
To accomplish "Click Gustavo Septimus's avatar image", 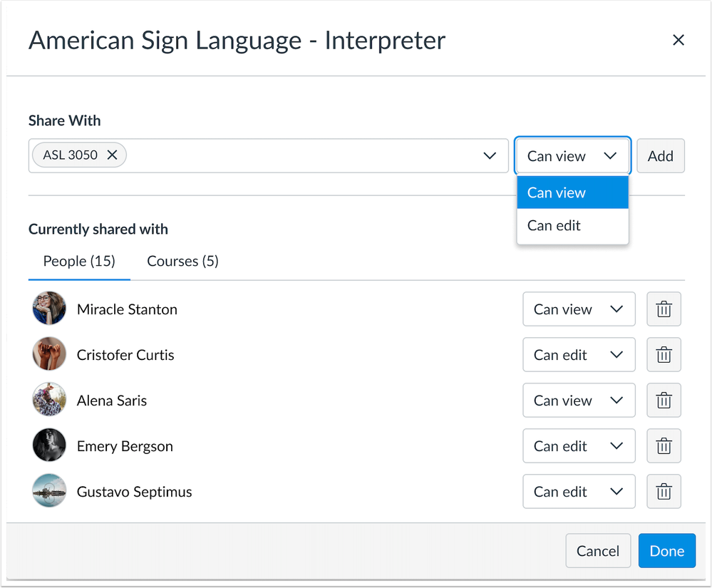I will coord(49,490).
